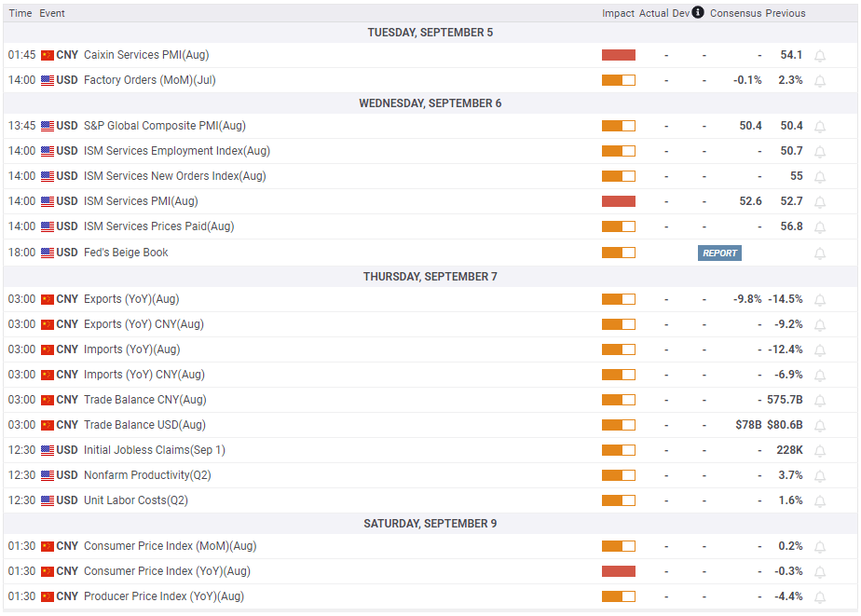Enable alert for Nonfarm Productivity(Q2)
Screen dimensions: 861x616
(x=820, y=476)
